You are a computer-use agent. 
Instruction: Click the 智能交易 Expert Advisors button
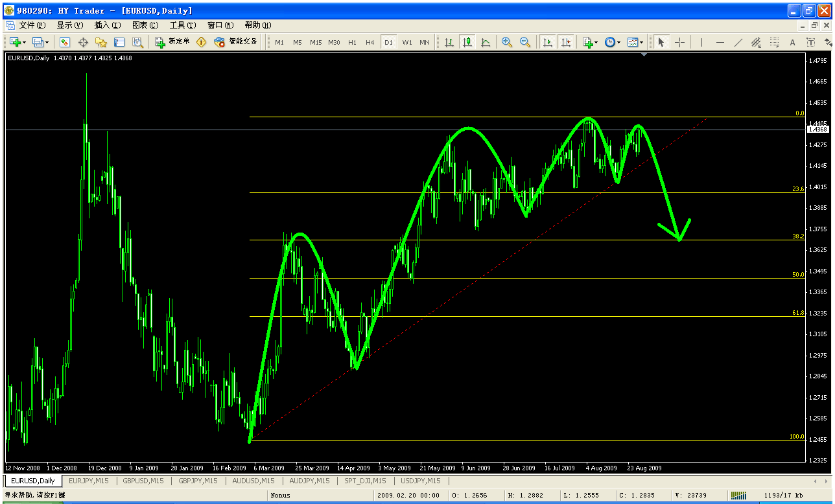click(x=236, y=42)
